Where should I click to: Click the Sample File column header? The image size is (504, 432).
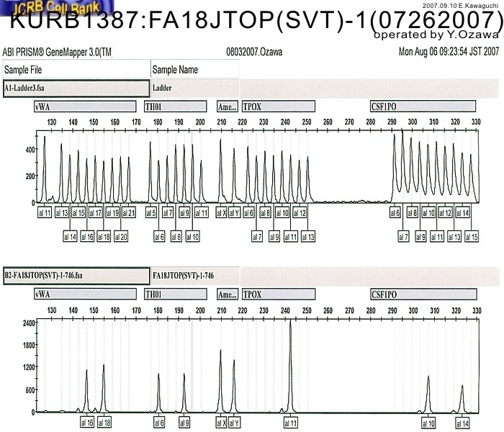coord(76,70)
